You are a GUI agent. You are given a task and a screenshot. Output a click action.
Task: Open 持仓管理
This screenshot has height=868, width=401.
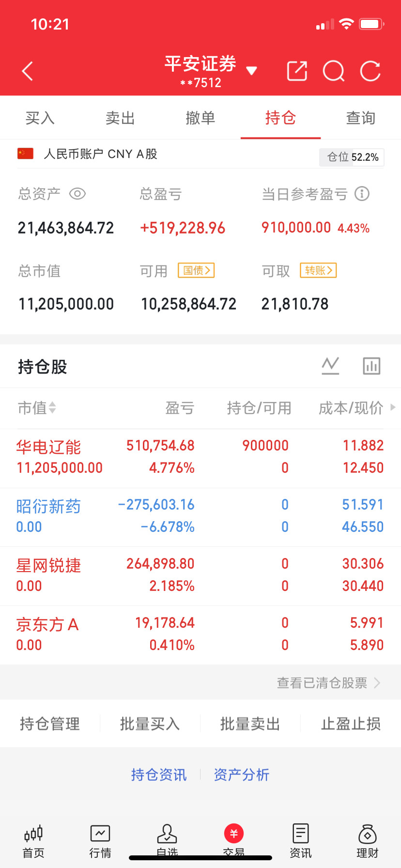(x=50, y=724)
